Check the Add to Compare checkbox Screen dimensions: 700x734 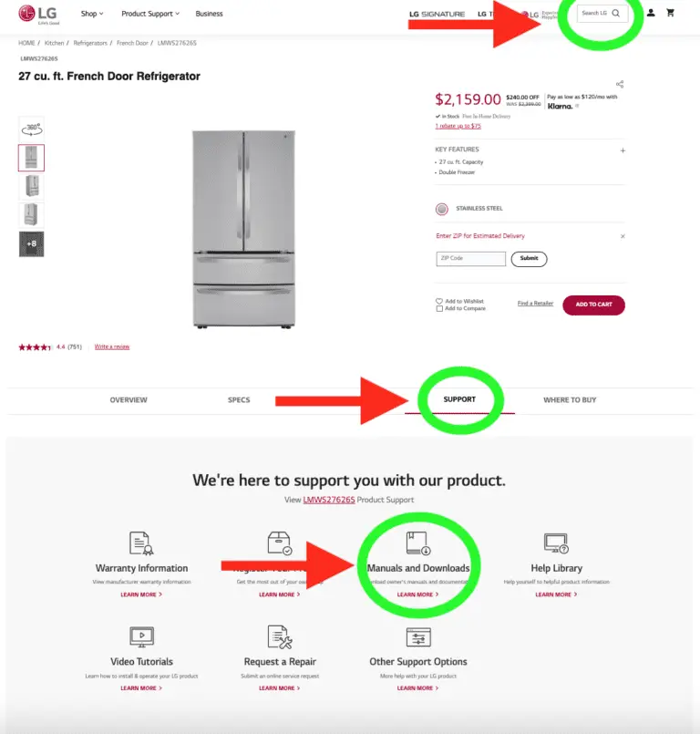(x=437, y=310)
